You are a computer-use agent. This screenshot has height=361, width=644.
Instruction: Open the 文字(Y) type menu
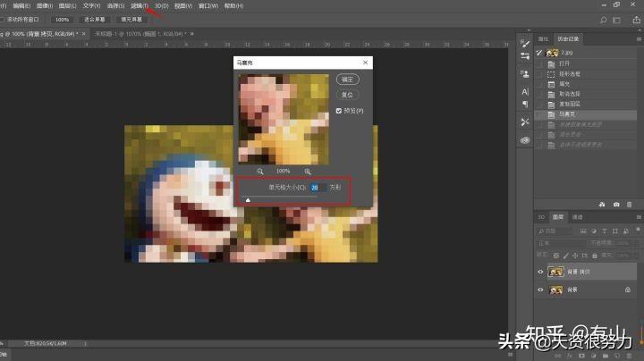click(91, 5)
